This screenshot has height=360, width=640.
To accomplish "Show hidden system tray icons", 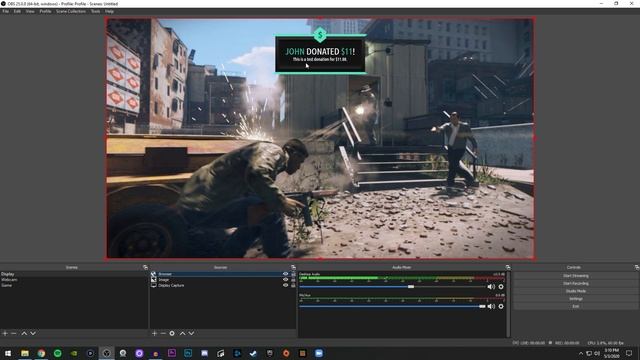I will pos(581,353).
